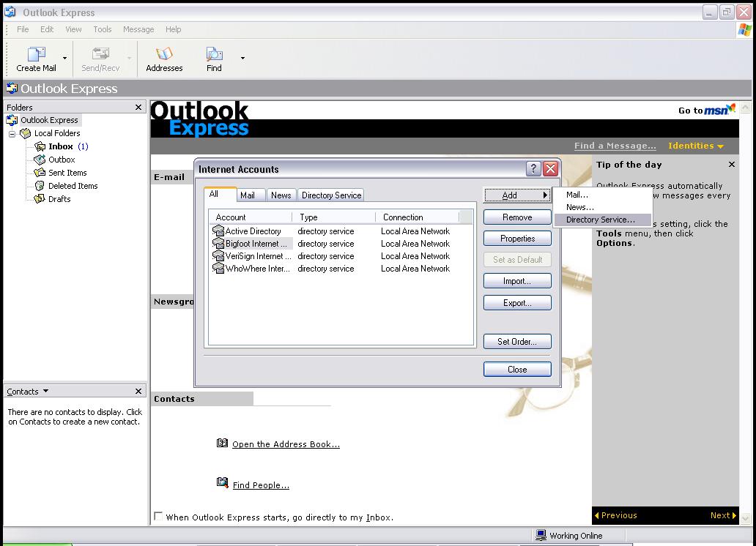Open the Message menu

click(x=138, y=29)
